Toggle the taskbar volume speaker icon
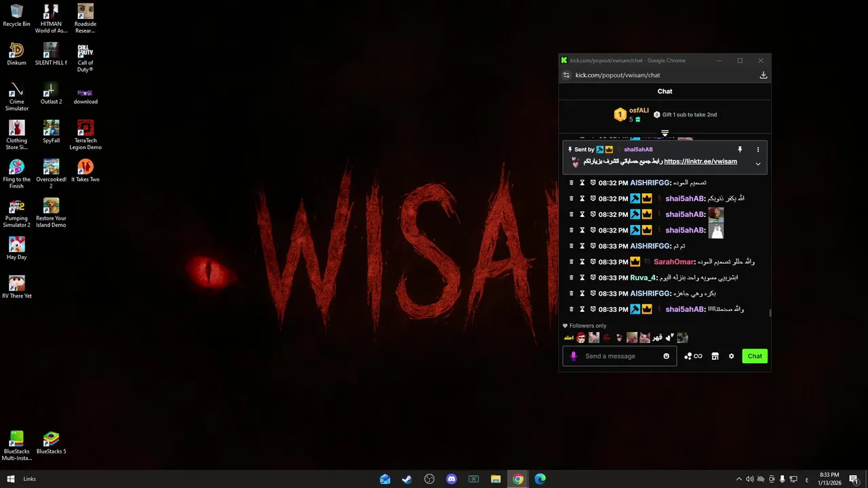Viewport: 868px width, 488px height. [749, 479]
